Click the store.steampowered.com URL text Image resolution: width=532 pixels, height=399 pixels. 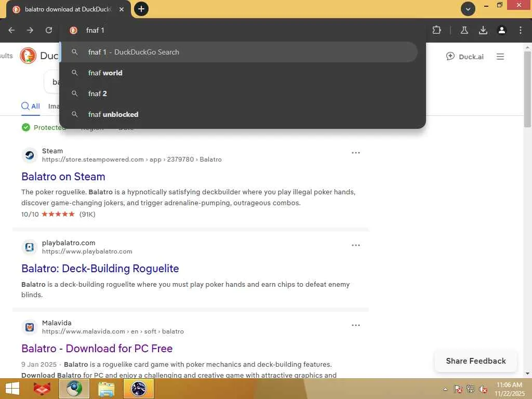(131, 159)
